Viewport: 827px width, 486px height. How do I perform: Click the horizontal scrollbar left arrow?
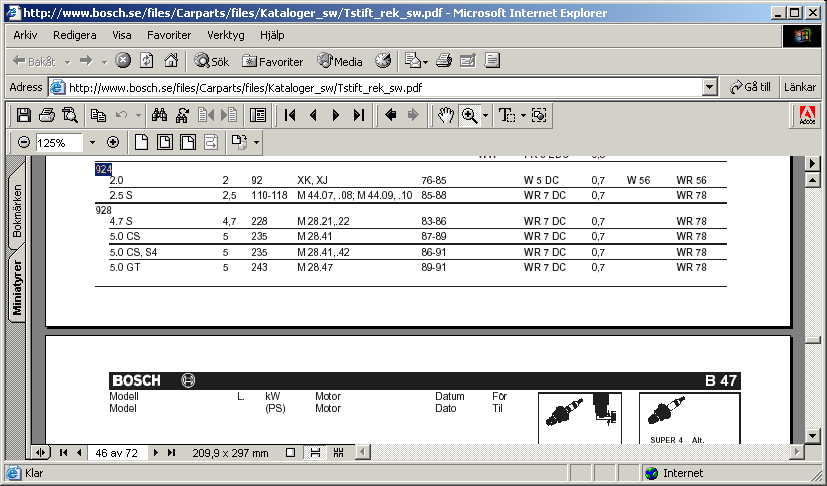363,452
